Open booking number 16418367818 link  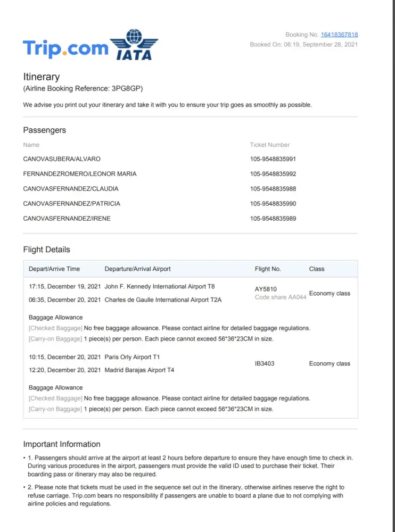(x=339, y=35)
